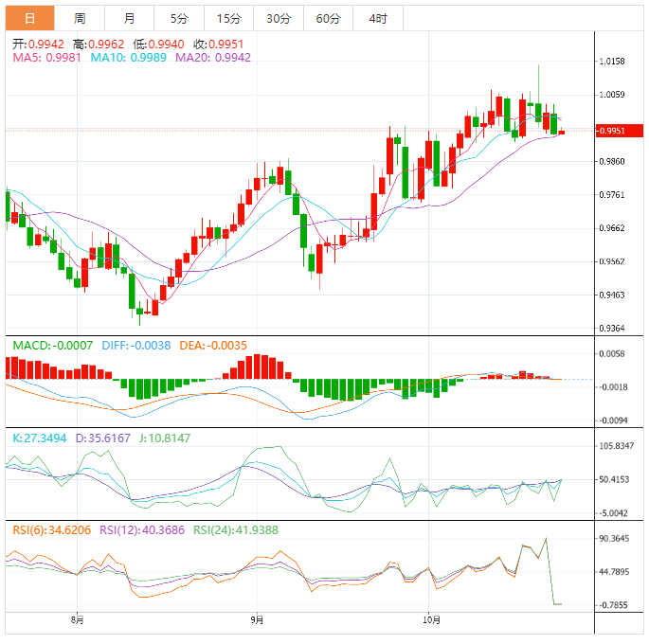Screen dimensions: 649x644
Task: Click the RSI(6):34.6206 label
Action: point(52,529)
